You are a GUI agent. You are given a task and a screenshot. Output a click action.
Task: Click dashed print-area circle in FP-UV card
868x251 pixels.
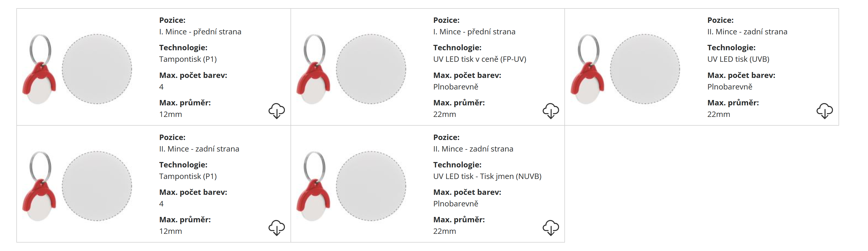click(x=371, y=69)
